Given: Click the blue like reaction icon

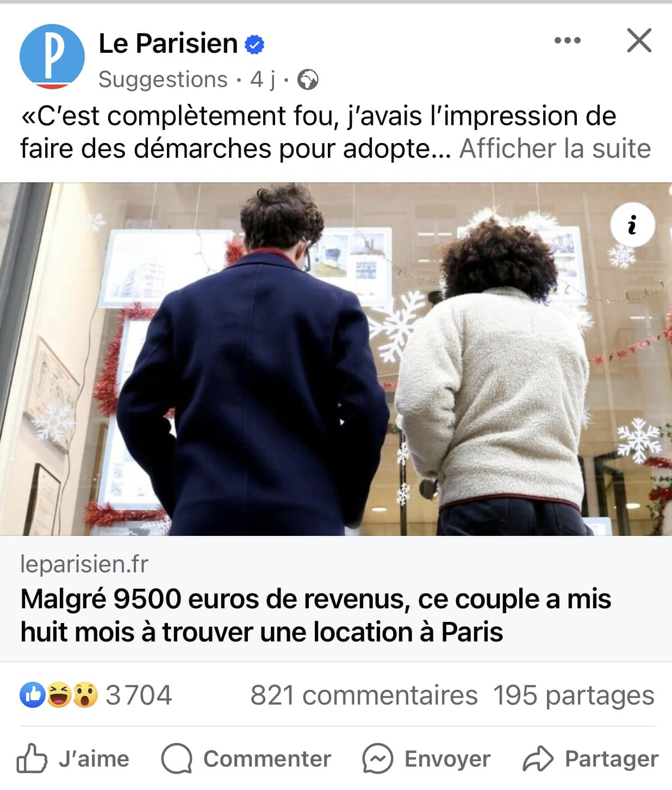Looking at the screenshot, I should [x=32, y=695].
